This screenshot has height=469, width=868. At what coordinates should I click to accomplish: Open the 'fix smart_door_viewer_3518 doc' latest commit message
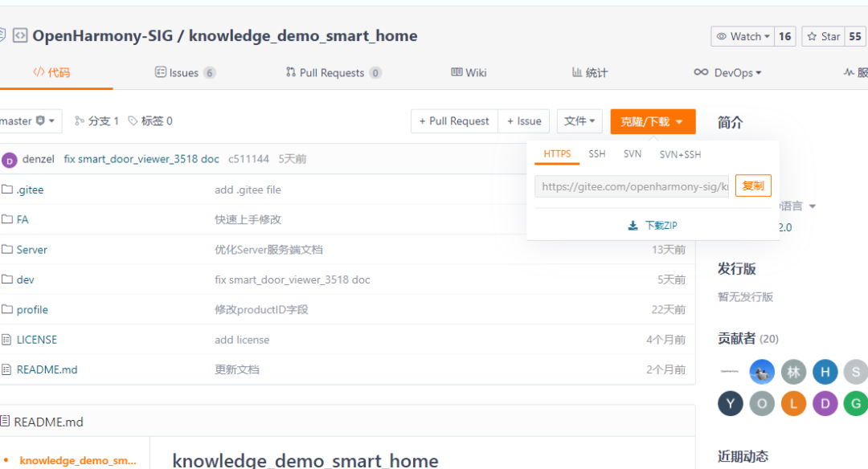[x=141, y=159]
